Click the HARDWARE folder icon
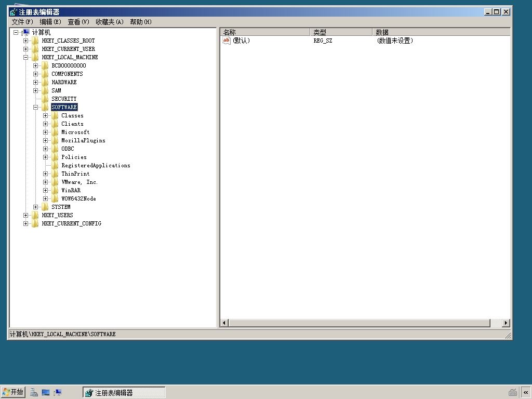The image size is (532, 399). coord(45,82)
